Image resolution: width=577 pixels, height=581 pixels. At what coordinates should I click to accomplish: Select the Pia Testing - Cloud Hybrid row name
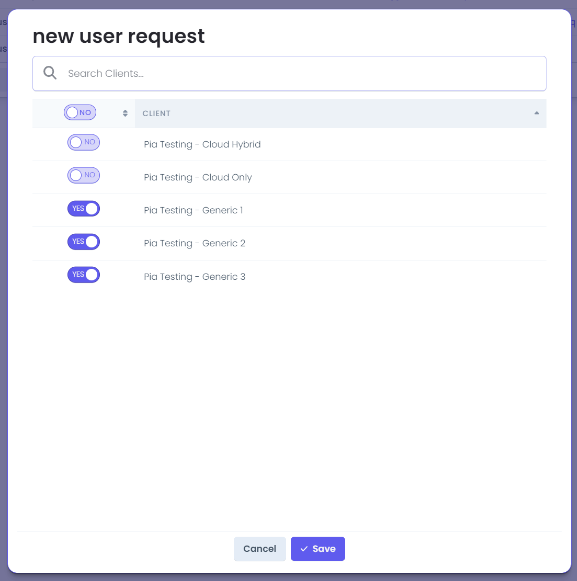[x=202, y=145]
